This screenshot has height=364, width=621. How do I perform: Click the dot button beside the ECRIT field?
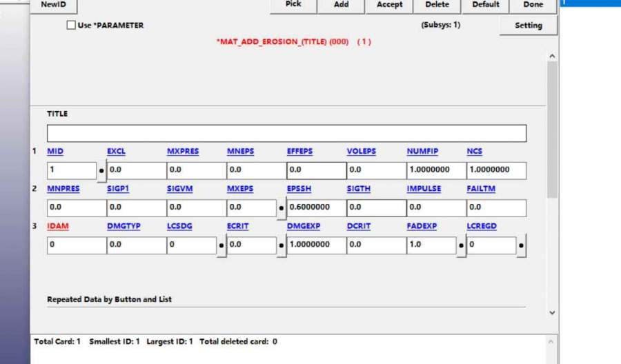pyautogui.click(x=282, y=245)
